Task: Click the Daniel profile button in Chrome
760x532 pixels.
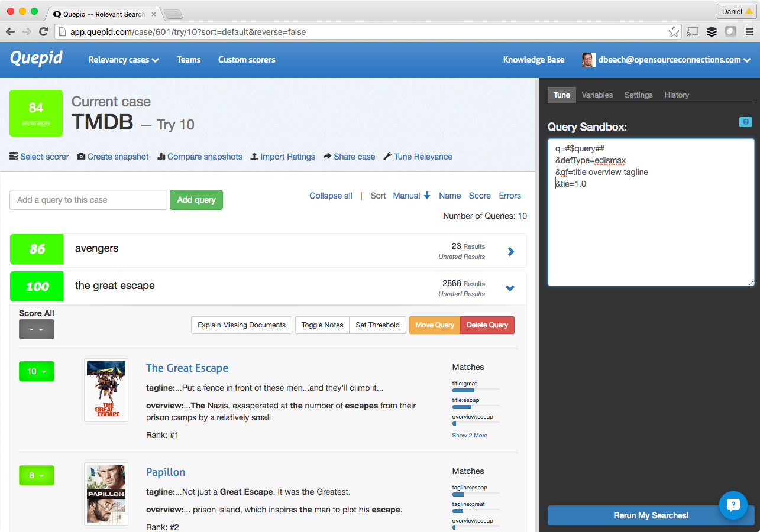Action: coord(736,11)
